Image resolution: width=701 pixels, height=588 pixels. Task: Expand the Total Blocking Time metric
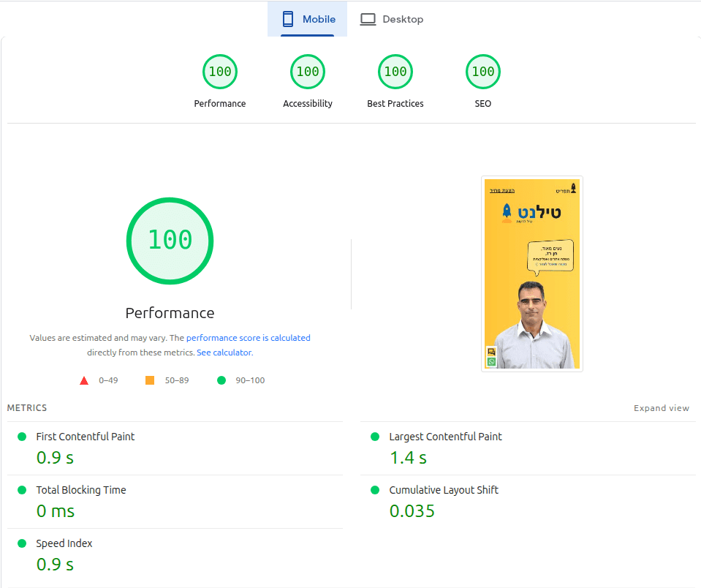click(175, 502)
